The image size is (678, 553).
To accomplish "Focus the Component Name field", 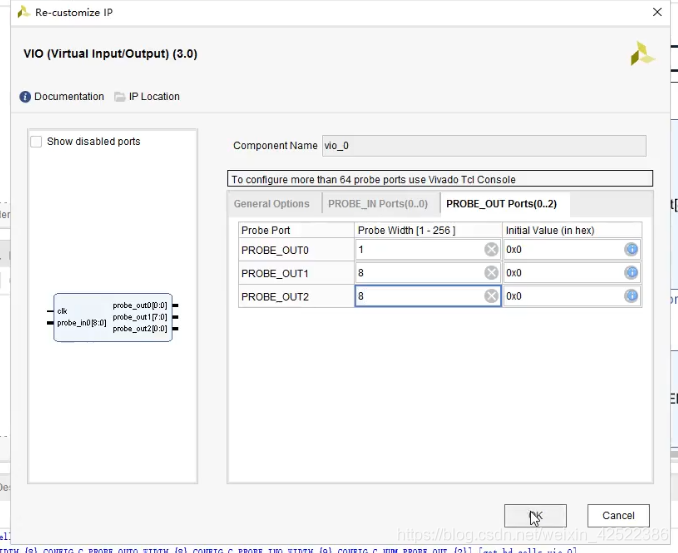I will click(x=484, y=146).
